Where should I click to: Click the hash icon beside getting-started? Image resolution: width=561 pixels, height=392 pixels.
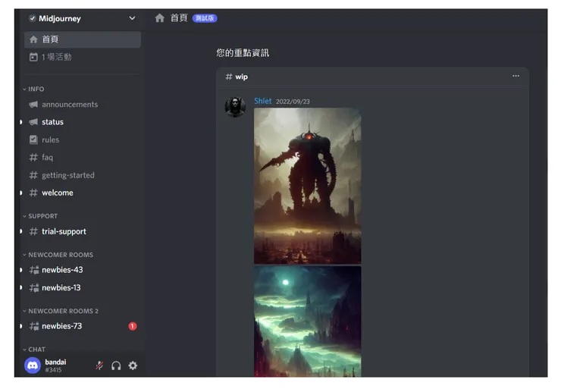tap(33, 175)
